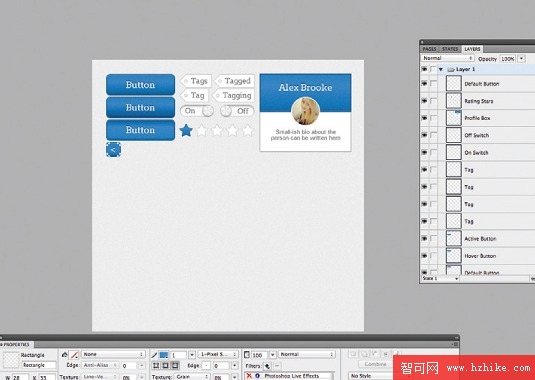Image resolution: width=535 pixels, height=380 pixels.
Task: Select the profile avatar photo
Action: tap(305, 111)
